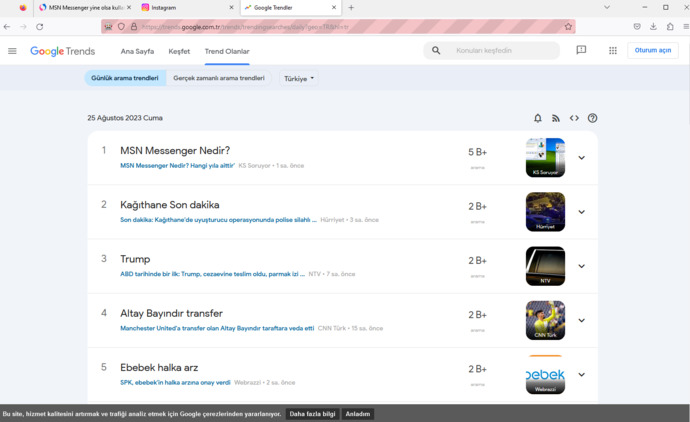
Task: Click the 25 Ağustos 2023 Cuma date
Action: pyautogui.click(x=125, y=118)
